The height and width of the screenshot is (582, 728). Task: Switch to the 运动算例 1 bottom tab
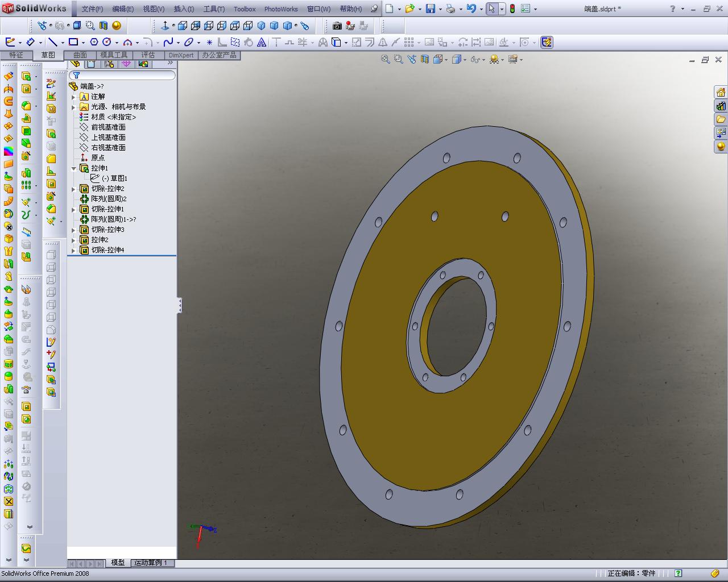[x=151, y=563]
